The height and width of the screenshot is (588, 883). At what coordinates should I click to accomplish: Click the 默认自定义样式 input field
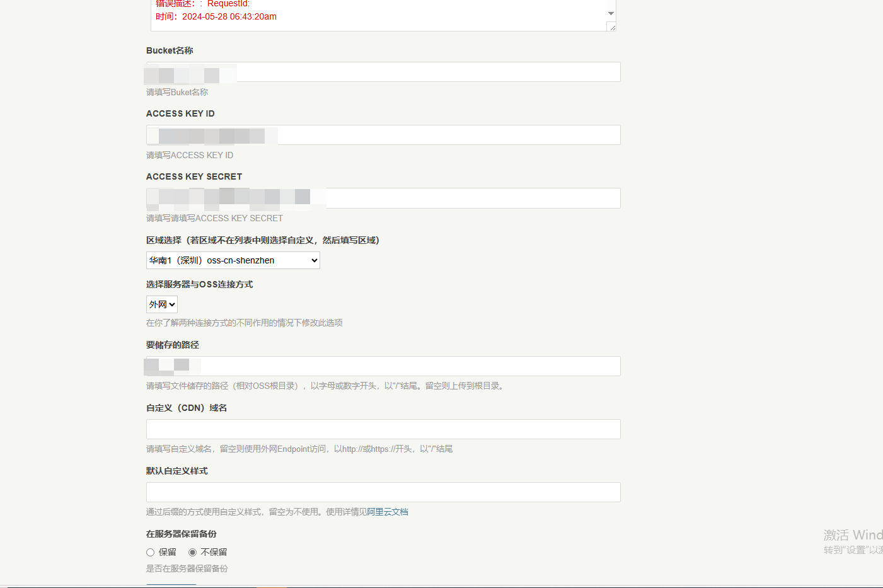pos(383,492)
